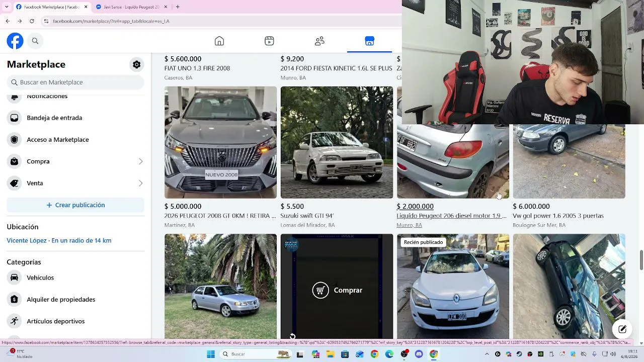The height and width of the screenshot is (362, 644).
Task: Open File Explorer from the taskbar
Action: pos(331,354)
